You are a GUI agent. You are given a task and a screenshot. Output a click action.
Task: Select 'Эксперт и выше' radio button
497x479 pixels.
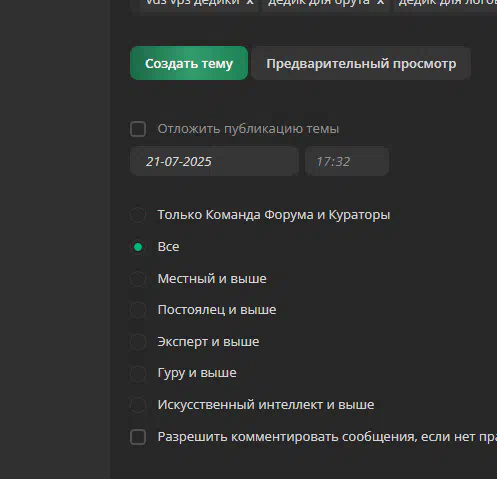point(138,342)
